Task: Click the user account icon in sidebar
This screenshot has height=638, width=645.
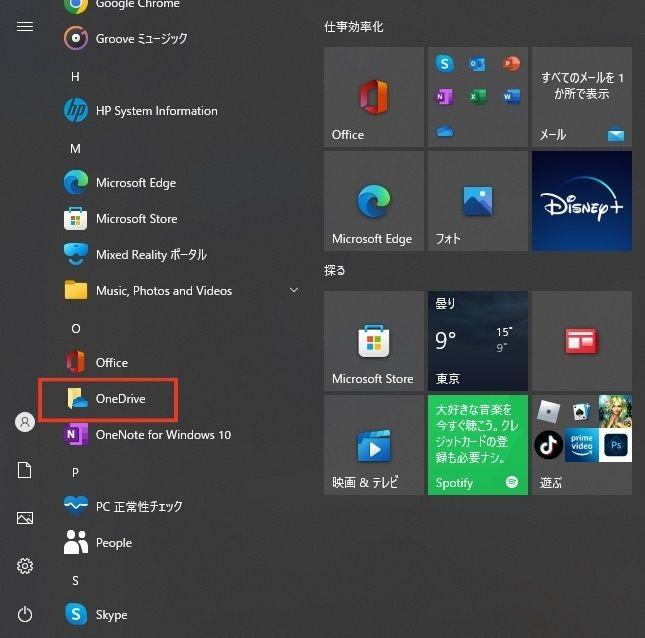Action: (x=25, y=422)
